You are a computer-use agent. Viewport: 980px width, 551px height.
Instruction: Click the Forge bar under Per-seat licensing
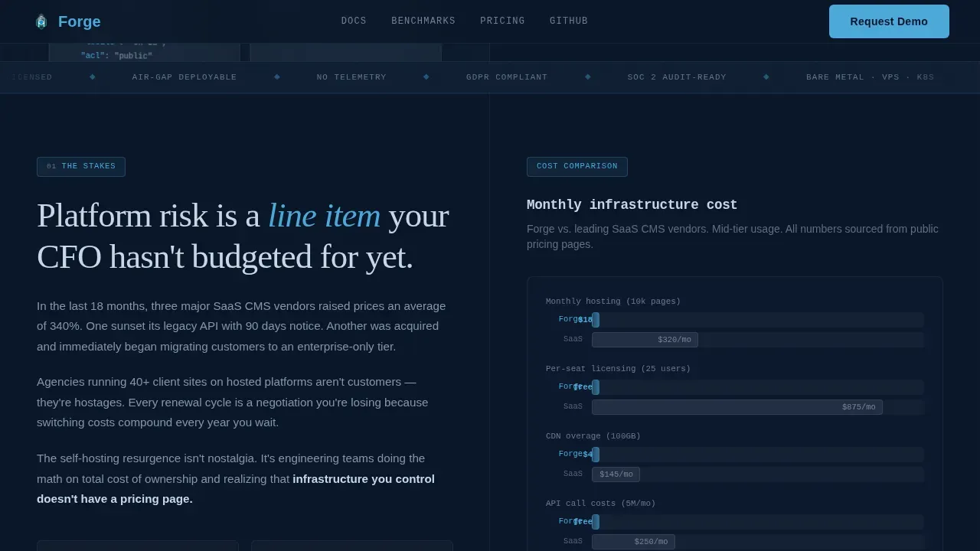click(596, 387)
